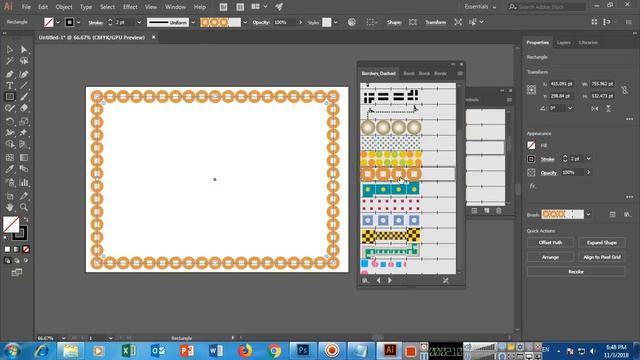This screenshot has width=640, height=360.
Task: Select the Blend tool
Action: point(24,169)
